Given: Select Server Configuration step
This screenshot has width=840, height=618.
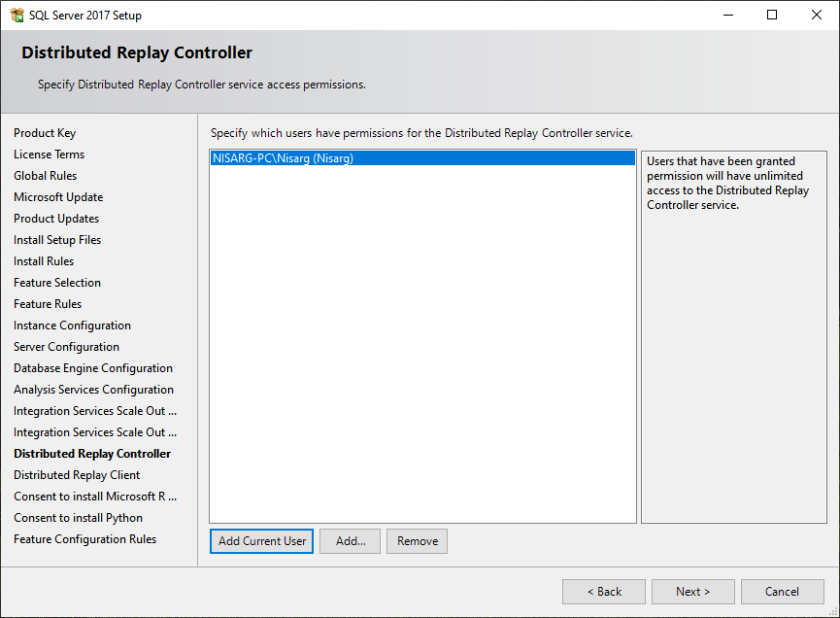Looking at the screenshot, I should [66, 347].
